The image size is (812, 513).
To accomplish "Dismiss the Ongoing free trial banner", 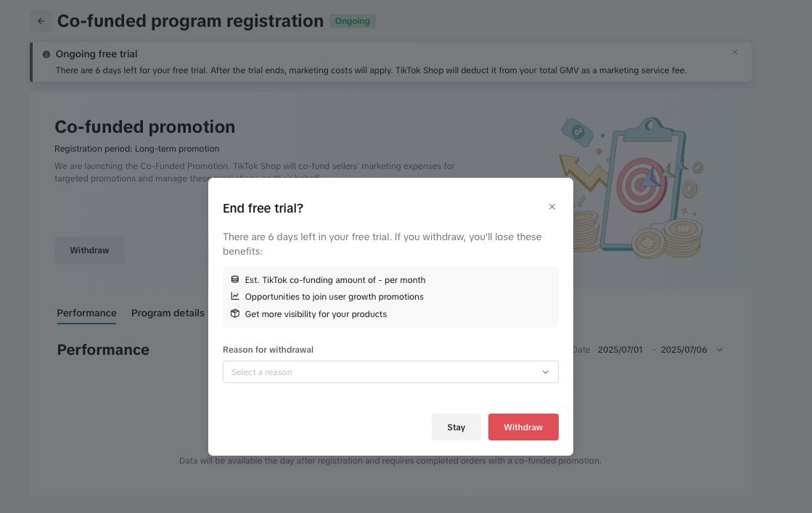I will point(734,52).
